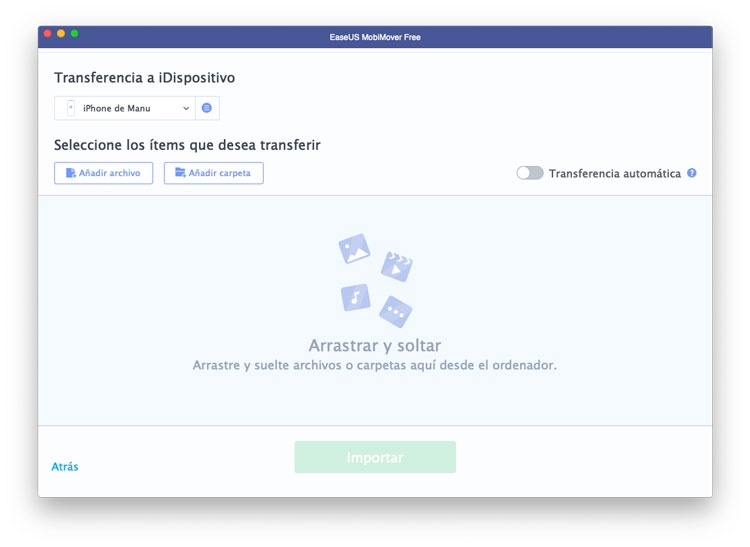Click the Arrastrar y soltar heading
The width and height of the screenshot is (750, 547).
point(375,345)
